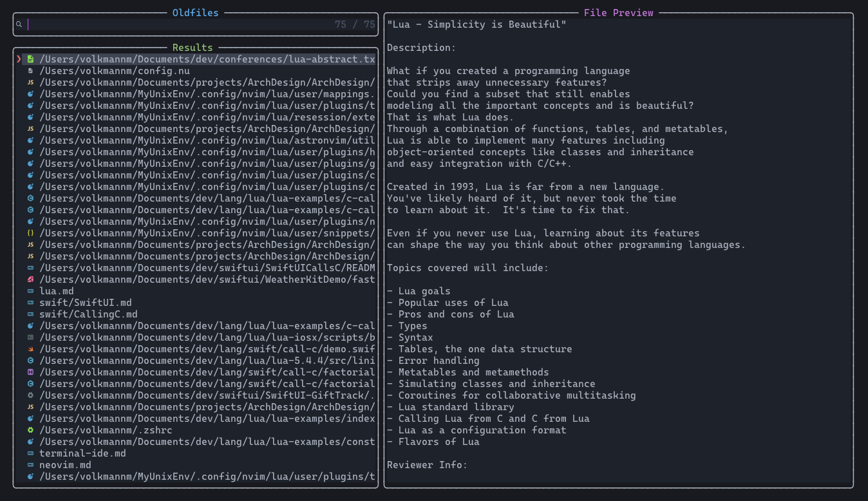Click the Lua icon beside the user/mappings entry

pyautogui.click(x=30, y=94)
